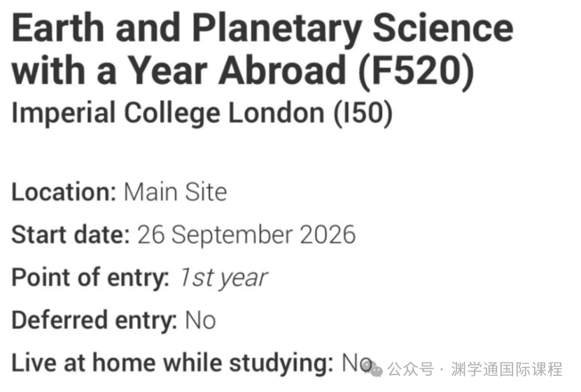Click the "Earth and Planetary Science" title line

[x=262, y=29]
